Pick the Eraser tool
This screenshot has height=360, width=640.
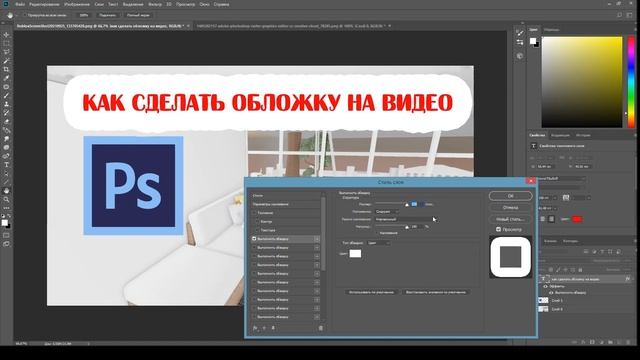tap(6, 122)
